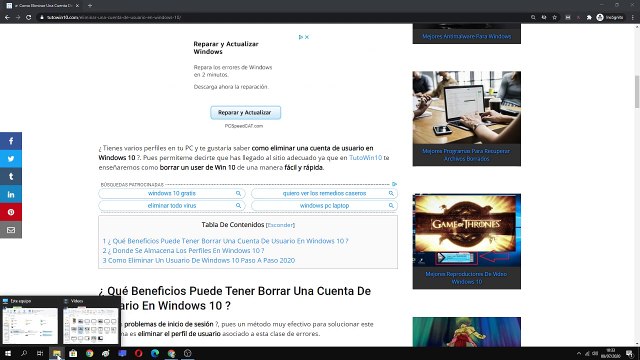Share page via Facebook sidebar icon

(11, 141)
